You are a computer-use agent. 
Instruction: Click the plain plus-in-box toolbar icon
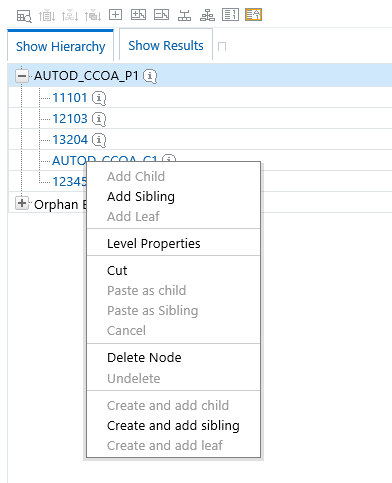point(115,15)
